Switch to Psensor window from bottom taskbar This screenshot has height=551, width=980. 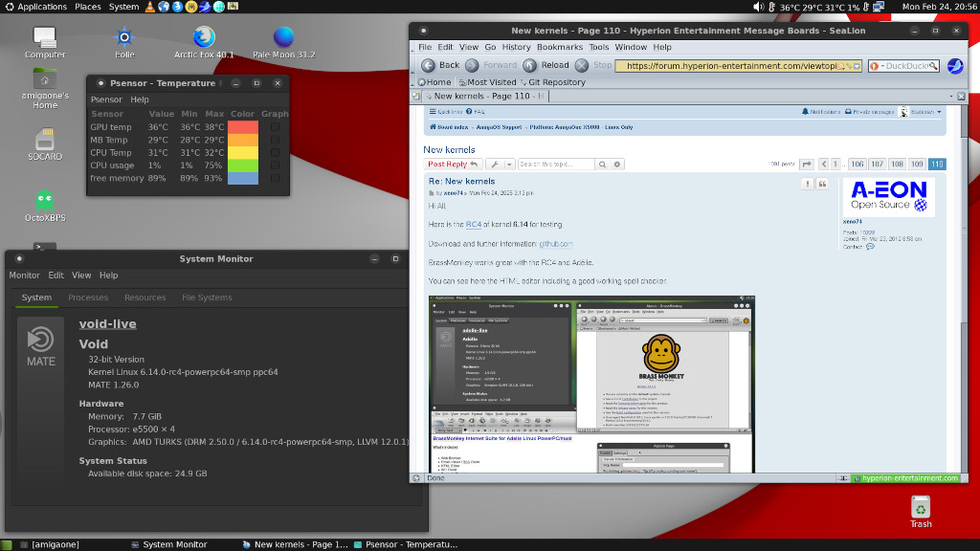coord(405,544)
